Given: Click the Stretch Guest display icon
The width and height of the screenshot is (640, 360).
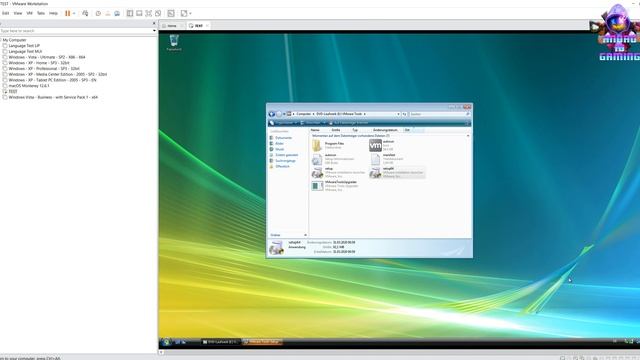Looking at the screenshot, I should (x=184, y=13).
